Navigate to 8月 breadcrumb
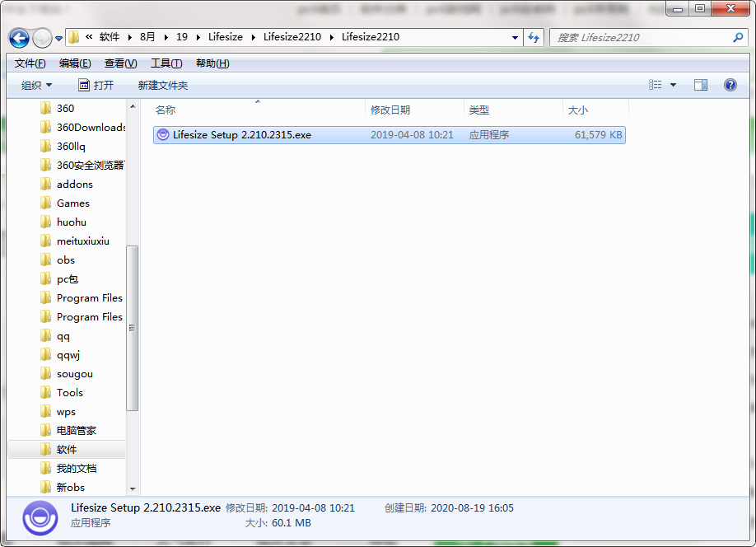Image resolution: width=756 pixels, height=547 pixels. [147, 37]
